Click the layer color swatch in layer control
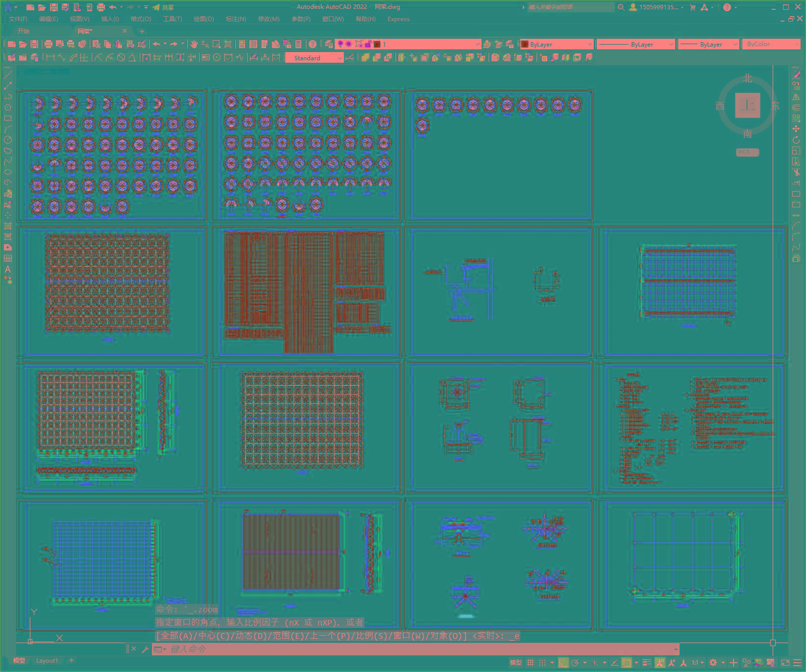Viewport: 806px width, 672px height. pyautogui.click(x=377, y=44)
